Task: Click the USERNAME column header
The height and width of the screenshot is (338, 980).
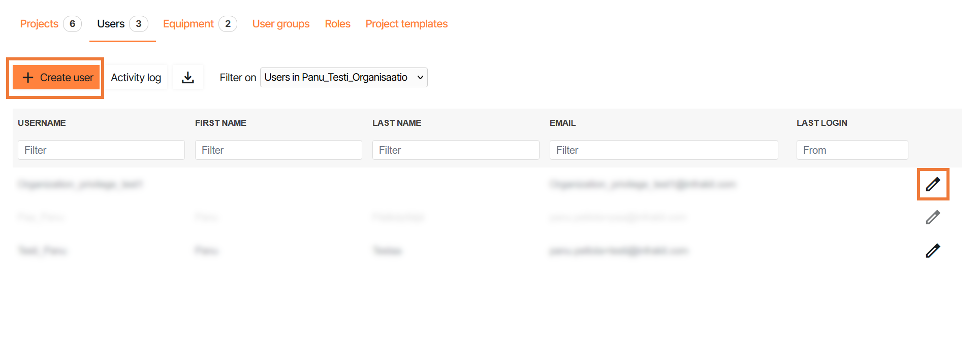Action: pyautogui.click(x=42, y=123)
